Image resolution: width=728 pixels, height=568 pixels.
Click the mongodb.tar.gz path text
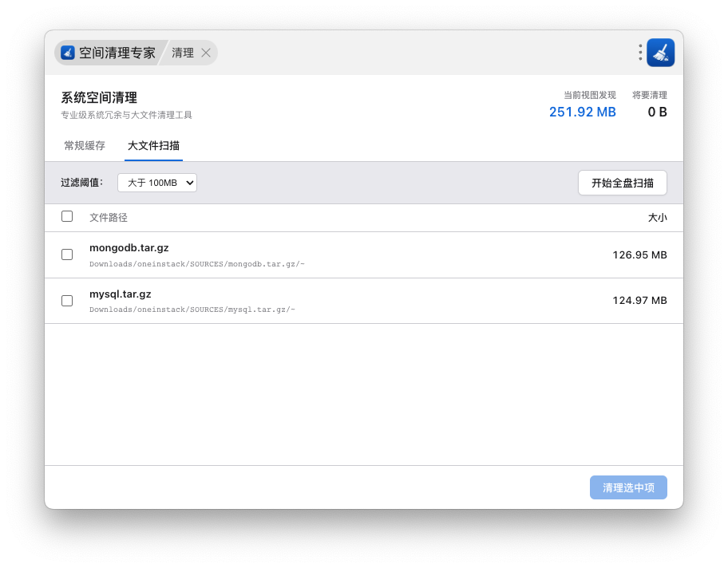[197, 264]
